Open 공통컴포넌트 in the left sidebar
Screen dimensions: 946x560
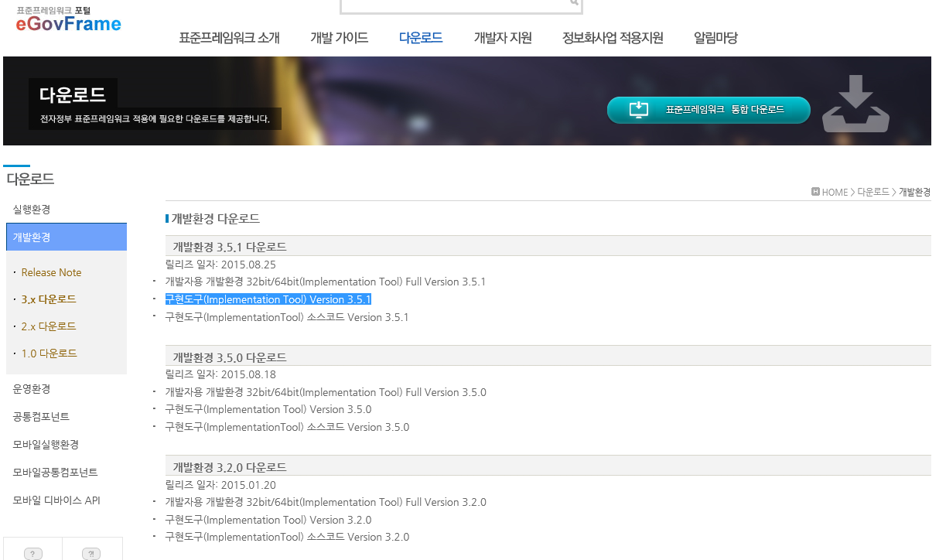coord(41,417)
